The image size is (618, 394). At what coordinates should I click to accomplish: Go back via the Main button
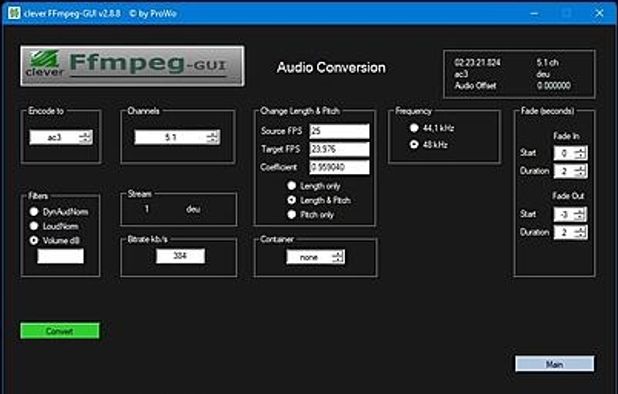pos(555,364)
